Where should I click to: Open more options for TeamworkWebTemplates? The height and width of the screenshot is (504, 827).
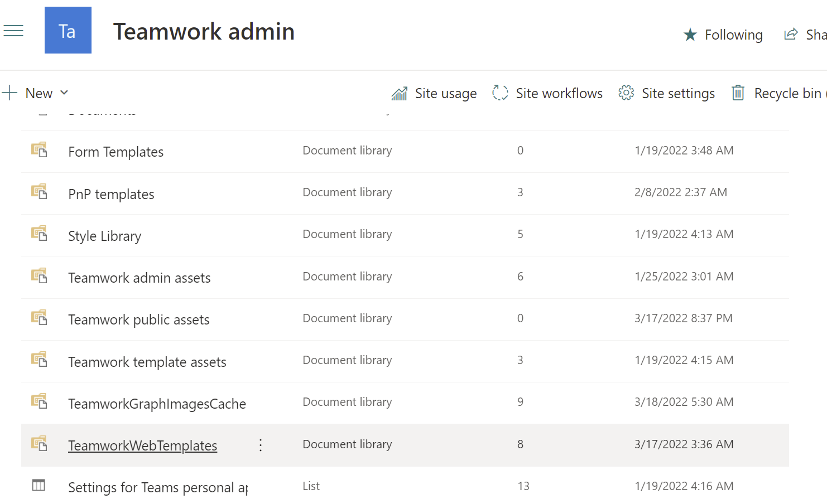pyautogui.click(x=261, y=445)
